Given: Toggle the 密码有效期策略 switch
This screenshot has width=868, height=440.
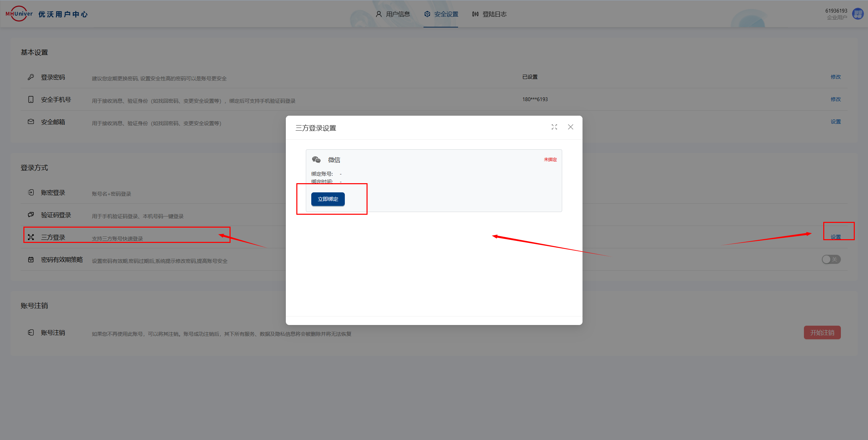Looking at the screenshot, I should pos(831,260).
